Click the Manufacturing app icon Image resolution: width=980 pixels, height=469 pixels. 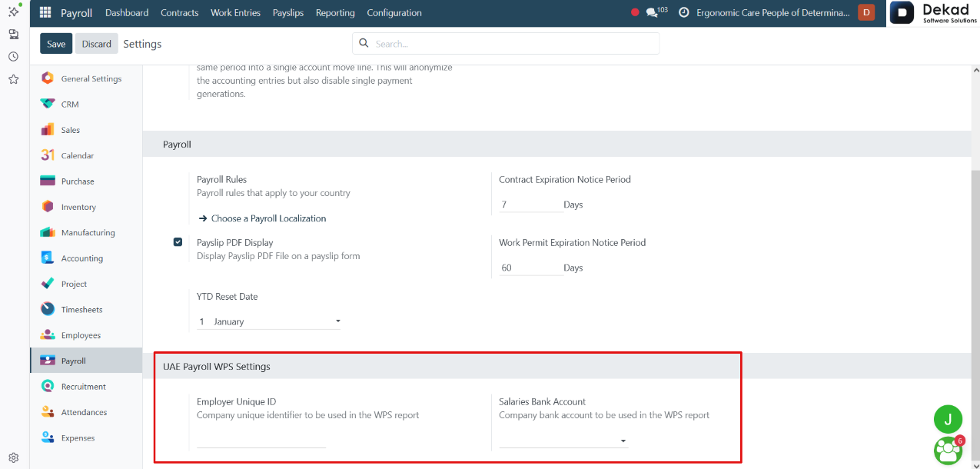[x=48, y=232]
